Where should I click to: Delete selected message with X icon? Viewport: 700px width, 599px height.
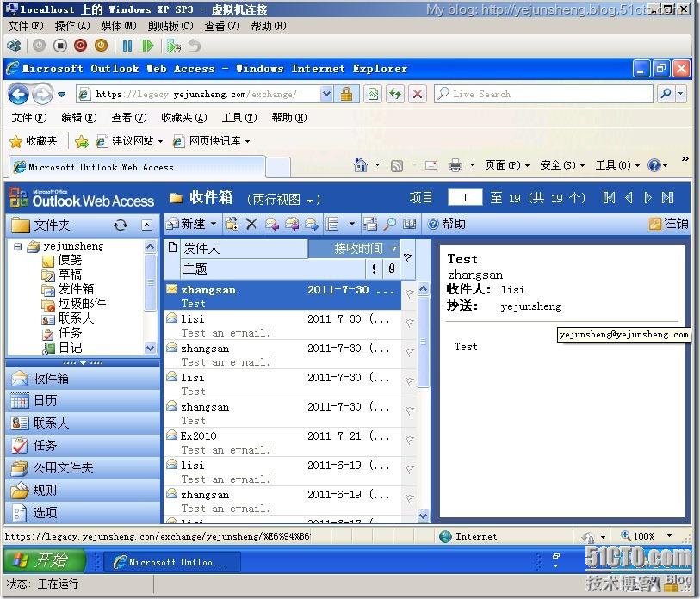click(251, 224)
